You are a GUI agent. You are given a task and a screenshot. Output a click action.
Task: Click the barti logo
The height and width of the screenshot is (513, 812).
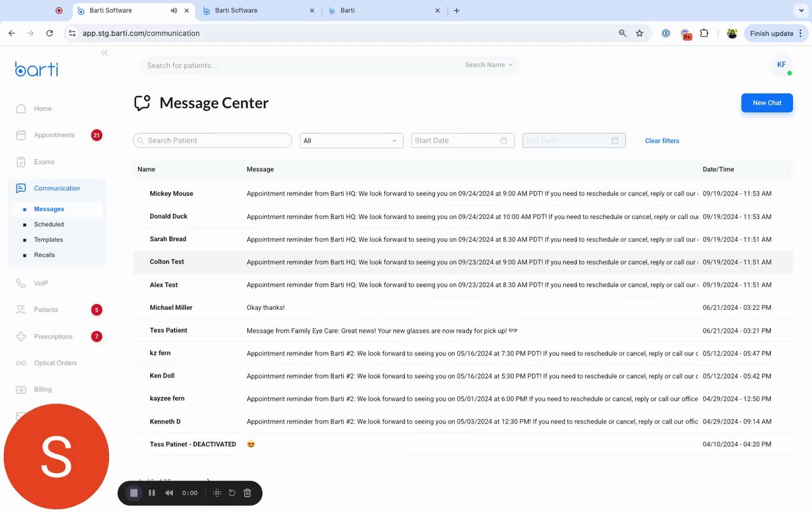click(37, 69)
